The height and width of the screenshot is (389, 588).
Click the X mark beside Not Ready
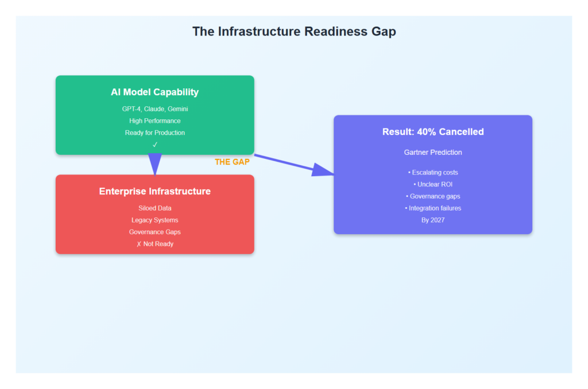pyautogui.click(x=138, y=244)
